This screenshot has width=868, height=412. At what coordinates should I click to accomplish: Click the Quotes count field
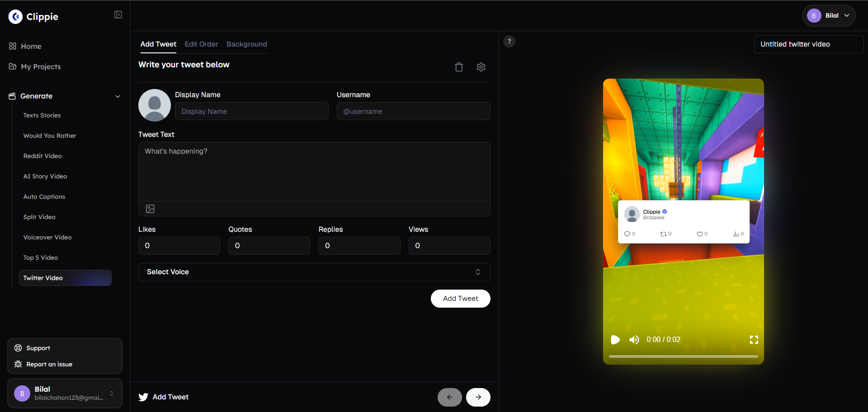(269, 246)
